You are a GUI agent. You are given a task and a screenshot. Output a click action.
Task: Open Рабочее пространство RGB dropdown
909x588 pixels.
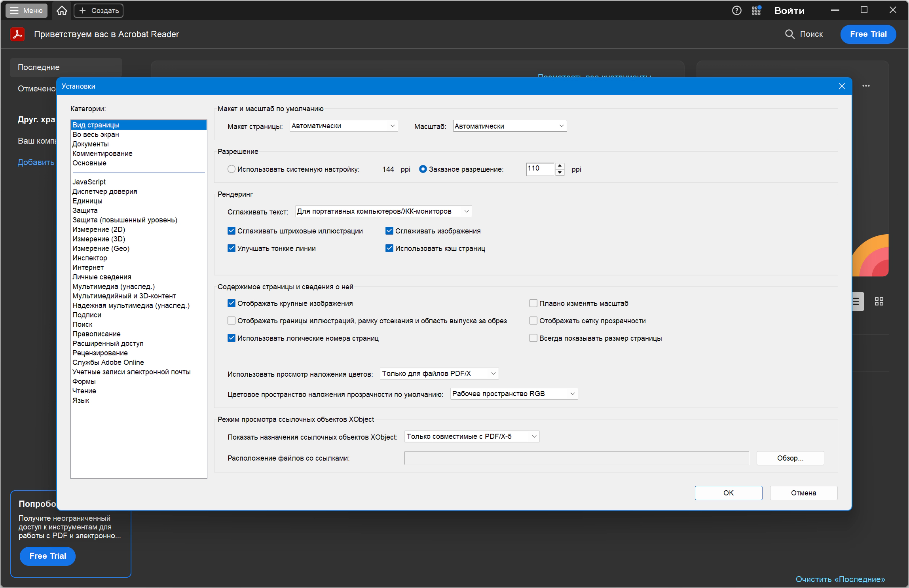click(514, 394)
